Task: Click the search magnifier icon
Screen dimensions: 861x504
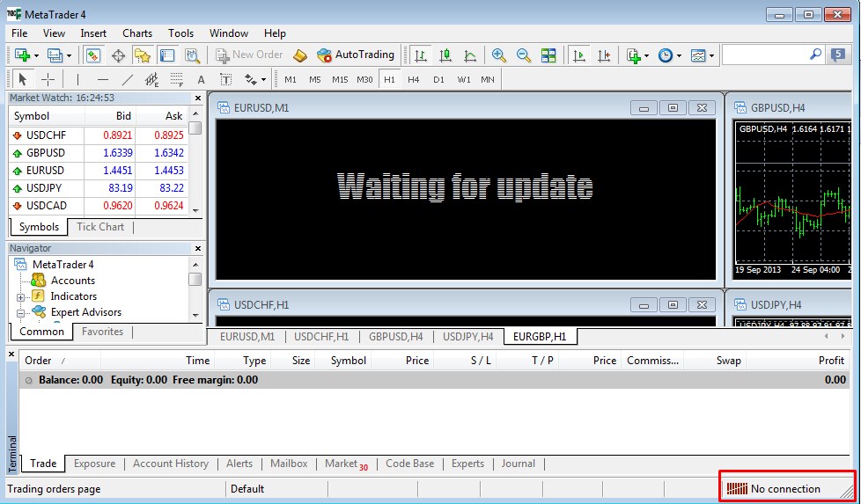Action: pos(816,55)
